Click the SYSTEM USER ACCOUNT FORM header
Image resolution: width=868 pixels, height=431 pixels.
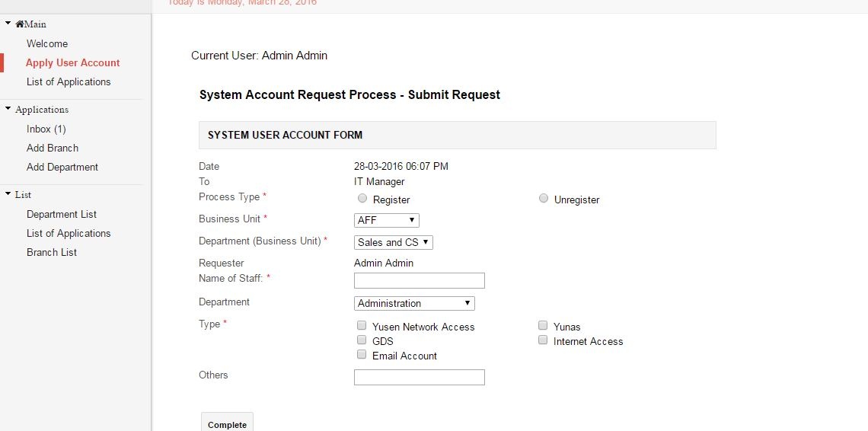pyautogui.click(x=458, y=136)
